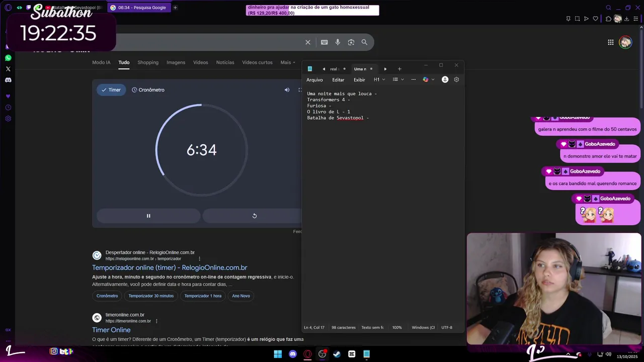Take a browser snapshot
Image resolution: width=644 pixels, height=362 pixels.
coord(577,19)
